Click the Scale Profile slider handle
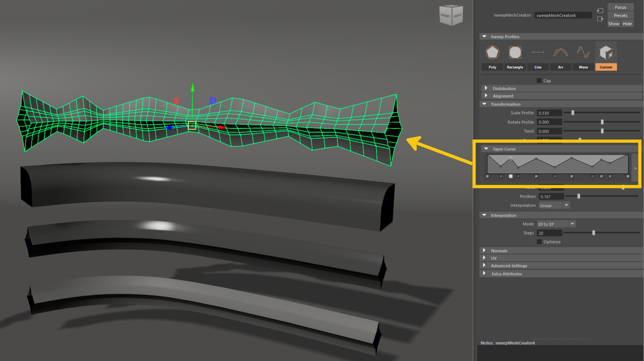 click(573, 113)
